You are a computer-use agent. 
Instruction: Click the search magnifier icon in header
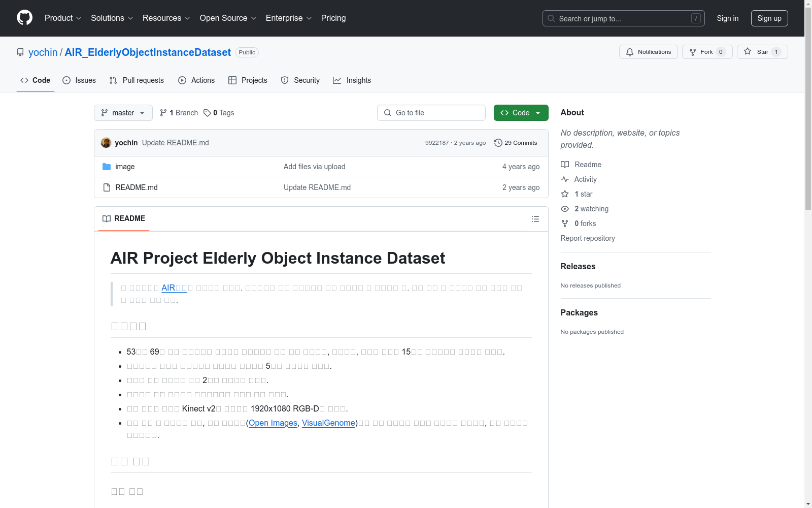point(551,18)
